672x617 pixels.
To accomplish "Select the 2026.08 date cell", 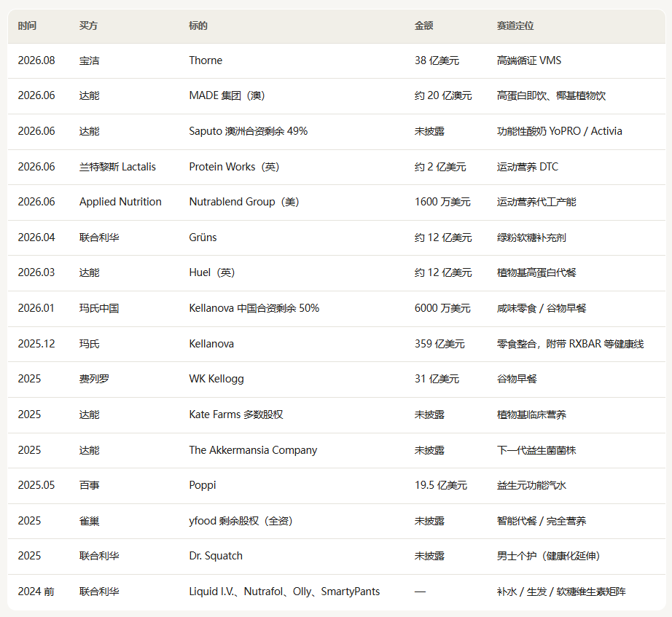I will 36,60.
